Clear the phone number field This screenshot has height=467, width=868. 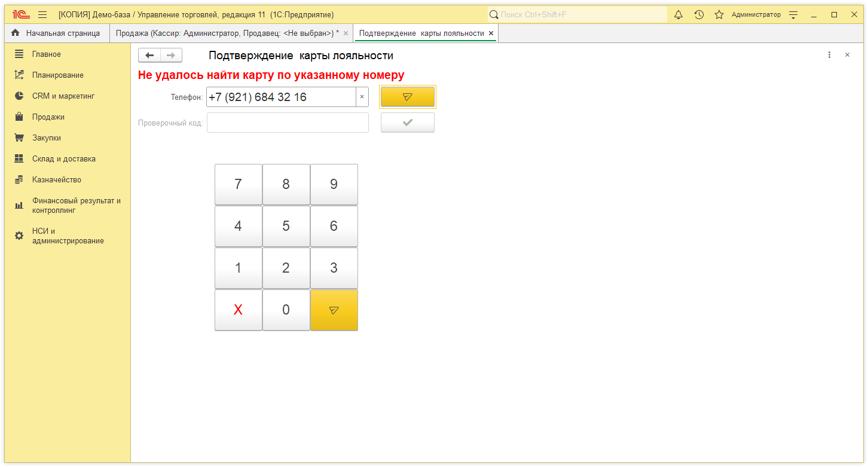coord(362,97)
